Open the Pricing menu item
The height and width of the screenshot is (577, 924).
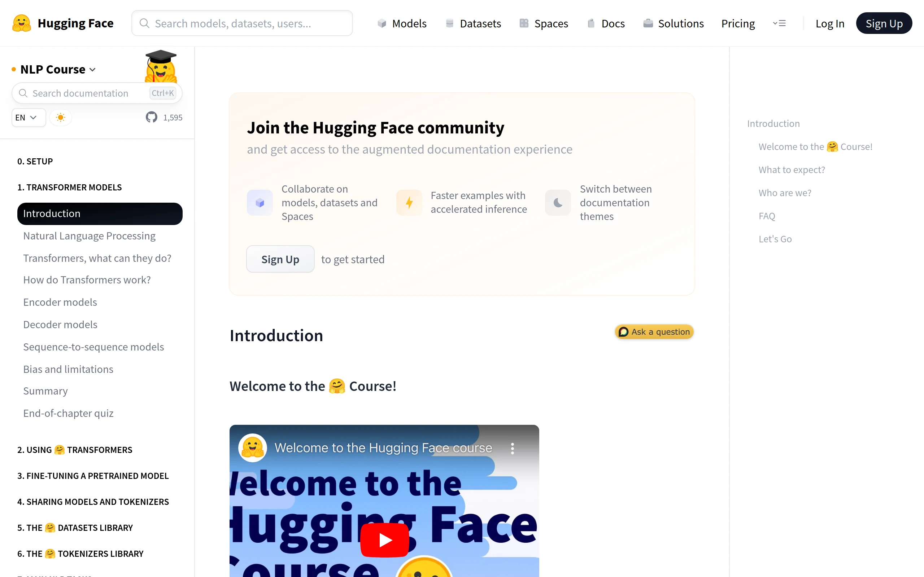pos(738,23)
